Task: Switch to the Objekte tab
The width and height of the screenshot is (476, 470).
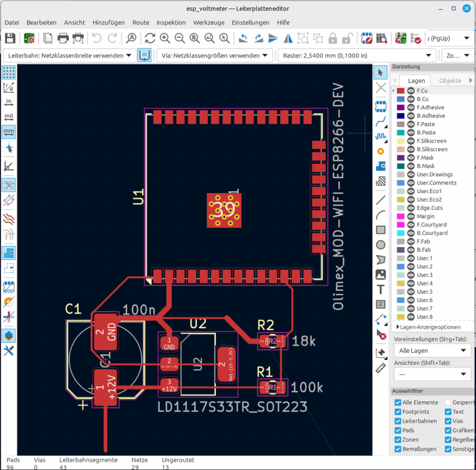Action: coord(450,80)
